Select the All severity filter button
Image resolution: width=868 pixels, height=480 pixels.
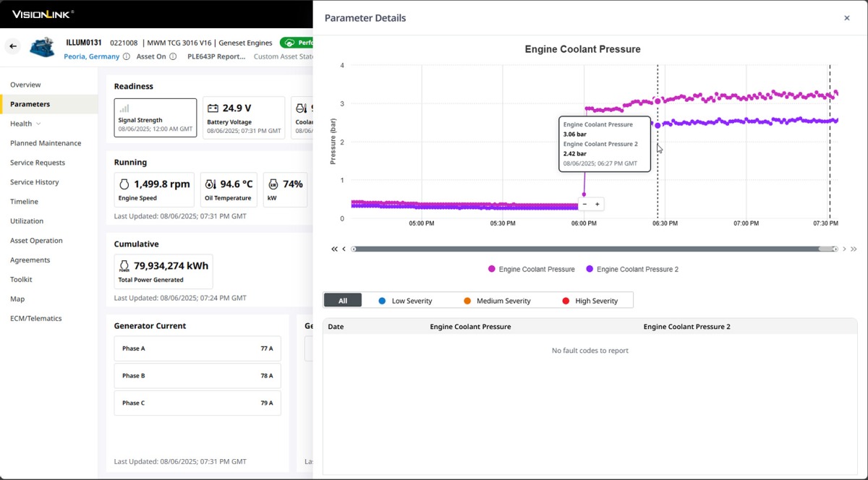point(343,301)
